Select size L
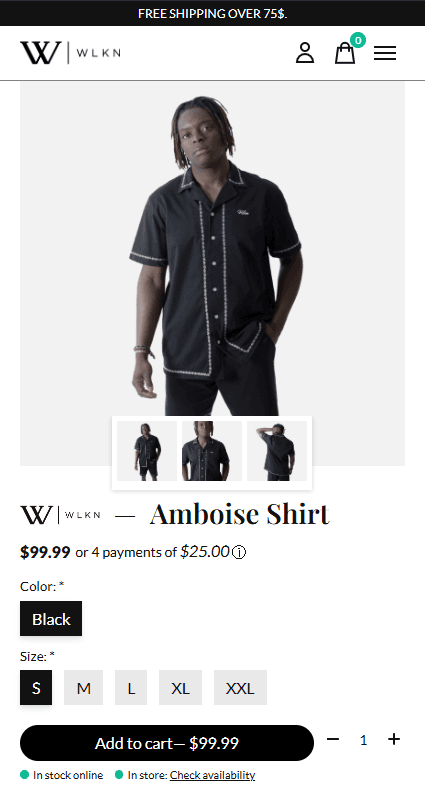The width and height of the screenshot is (425, 800). click(131, 688)
